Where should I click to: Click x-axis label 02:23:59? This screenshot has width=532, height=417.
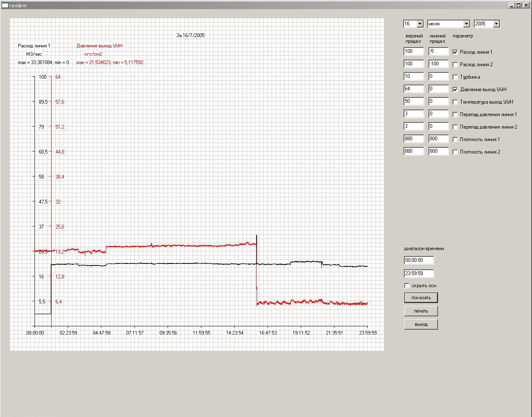pos(68,333)
